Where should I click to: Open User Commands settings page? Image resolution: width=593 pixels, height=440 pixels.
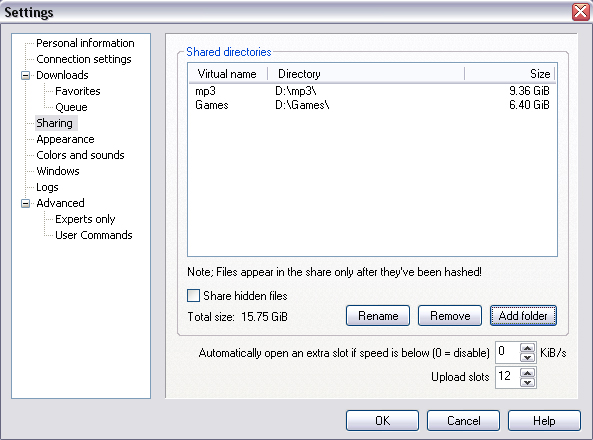[x=94, y=235]
